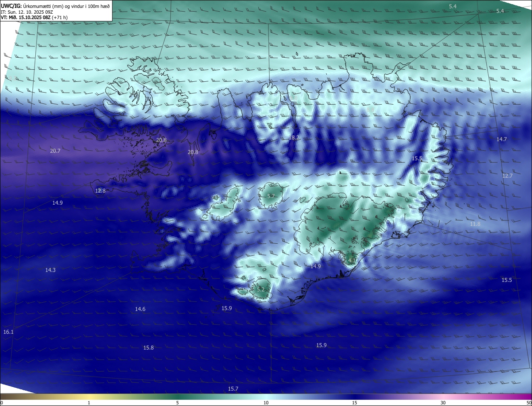Click the 14.3 value on the map
532x406 pixels.
(50, 270)
